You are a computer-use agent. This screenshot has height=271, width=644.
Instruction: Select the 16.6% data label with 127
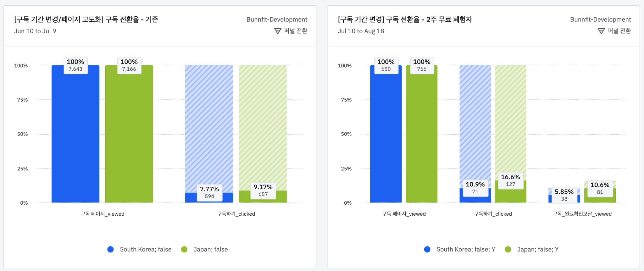[x=510, y=180]
